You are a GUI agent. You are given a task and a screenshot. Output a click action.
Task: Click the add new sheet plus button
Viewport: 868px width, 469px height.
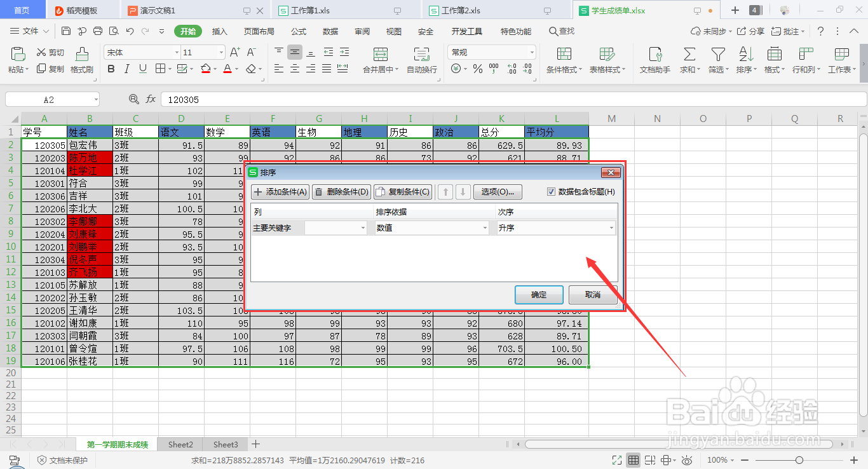pyautogui.click(x=255, y=444)
